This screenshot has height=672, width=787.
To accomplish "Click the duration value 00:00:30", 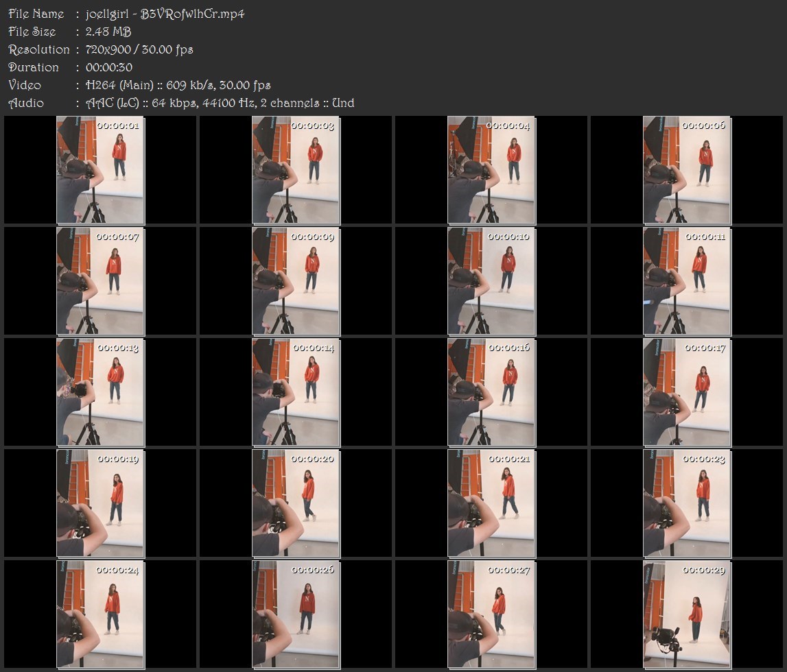I will (109, 67).
